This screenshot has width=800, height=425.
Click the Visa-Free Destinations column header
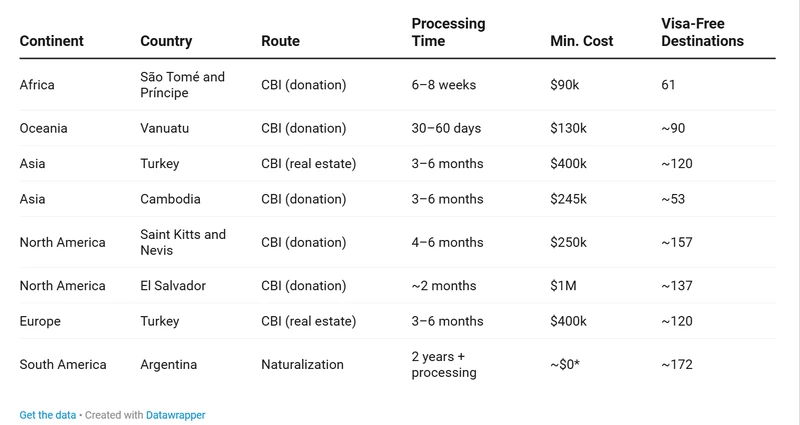[x=703, y=32]
